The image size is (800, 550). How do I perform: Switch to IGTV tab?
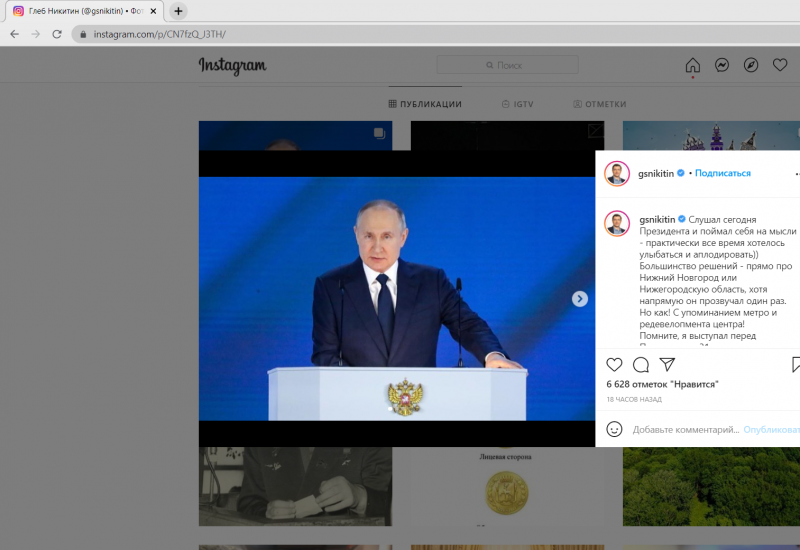(x=518, y=104)
